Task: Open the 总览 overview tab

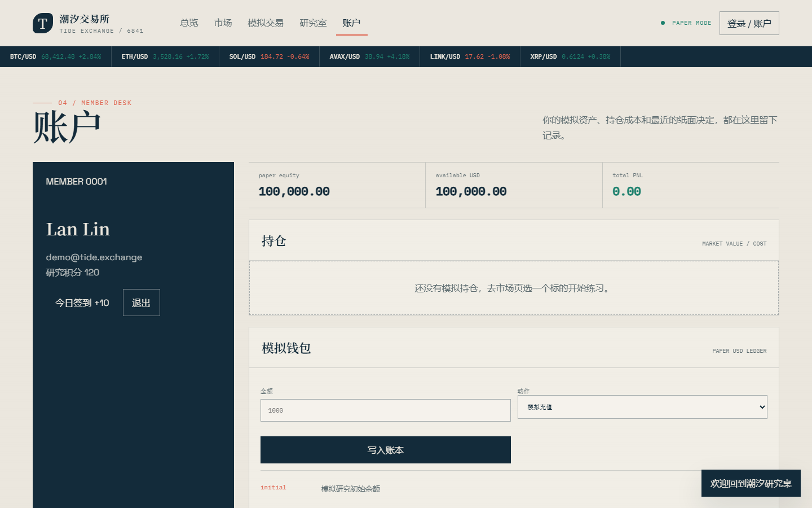Action: pos(189,23)
